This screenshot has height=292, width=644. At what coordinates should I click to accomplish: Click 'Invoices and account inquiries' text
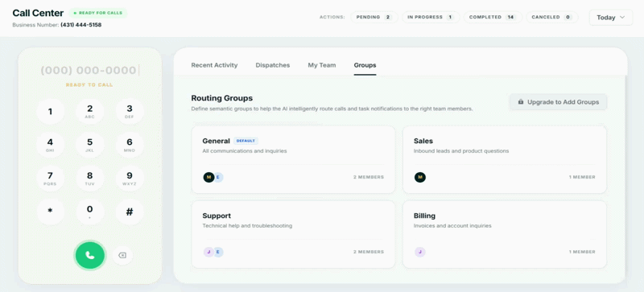tap(452, 226)
